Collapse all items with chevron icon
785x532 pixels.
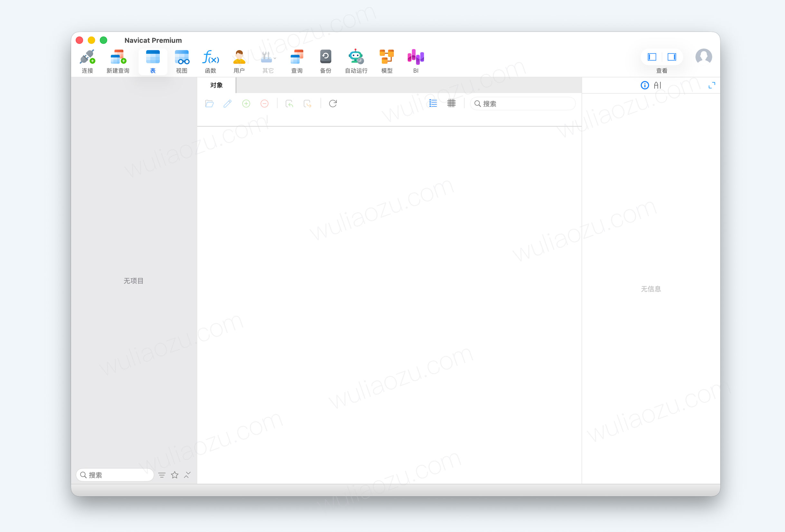(187, 475)
